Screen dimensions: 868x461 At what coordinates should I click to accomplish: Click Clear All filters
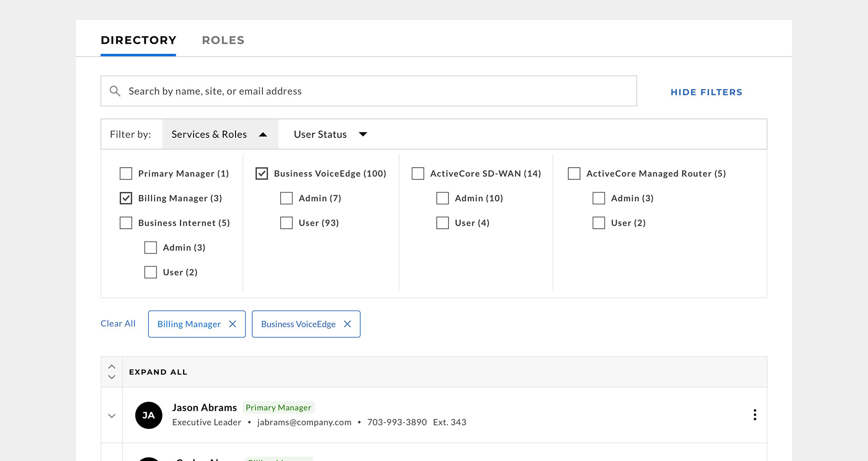pos(118,324)
